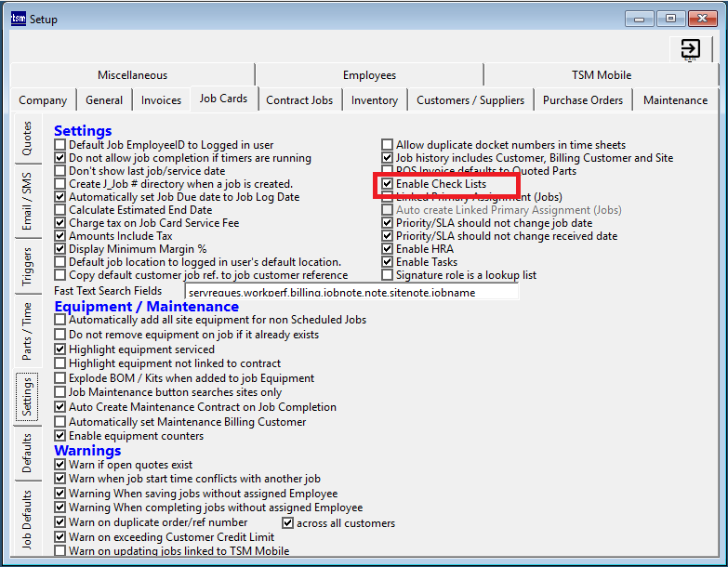Click the Fast Text Search Fields input
Image resolution: width=728 pixels, height=567 pixels.
coord(351,292)
